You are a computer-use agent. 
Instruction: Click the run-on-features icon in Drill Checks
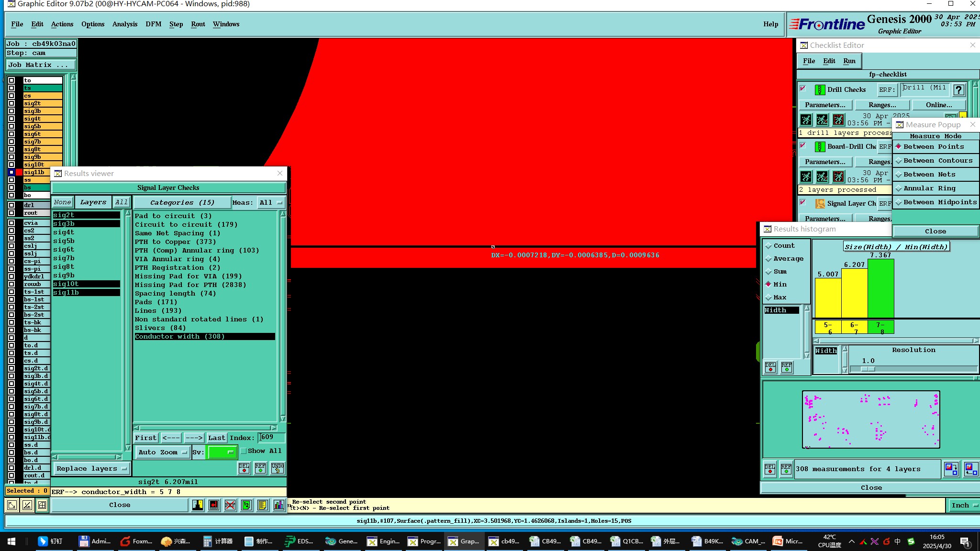[x=822, y=120]
